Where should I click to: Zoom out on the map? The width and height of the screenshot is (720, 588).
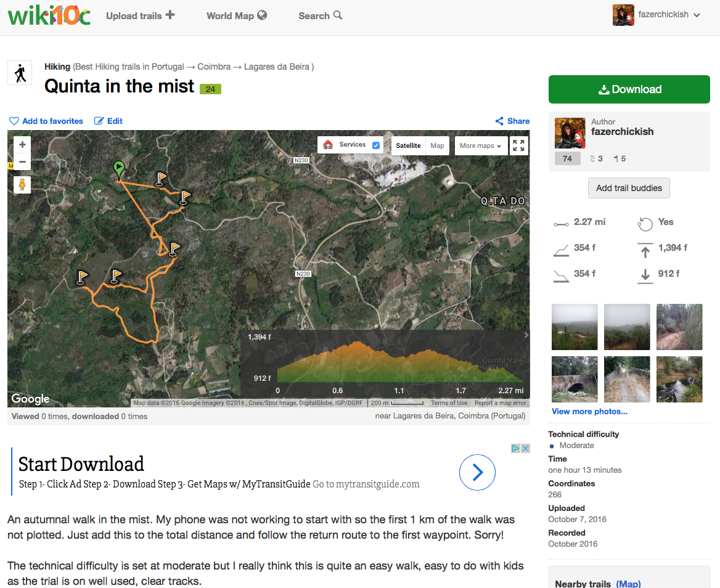[22, 161]
